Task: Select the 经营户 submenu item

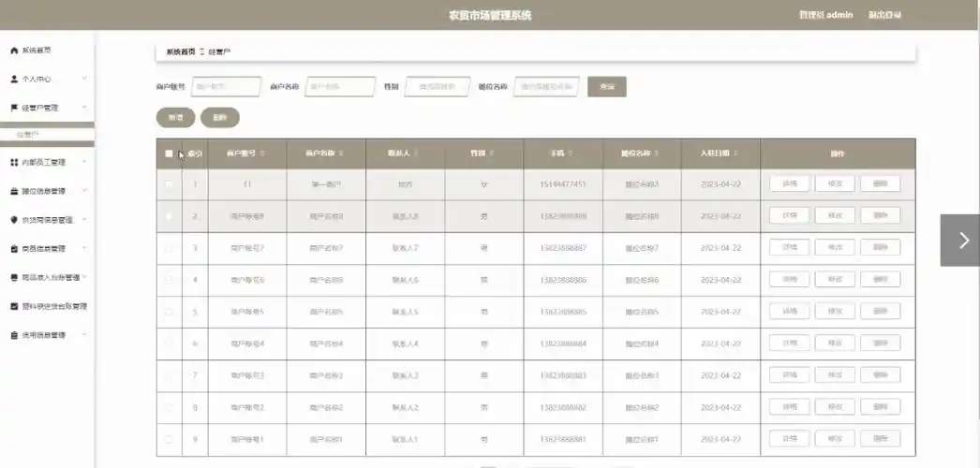Action: click(x=47, y=134)
